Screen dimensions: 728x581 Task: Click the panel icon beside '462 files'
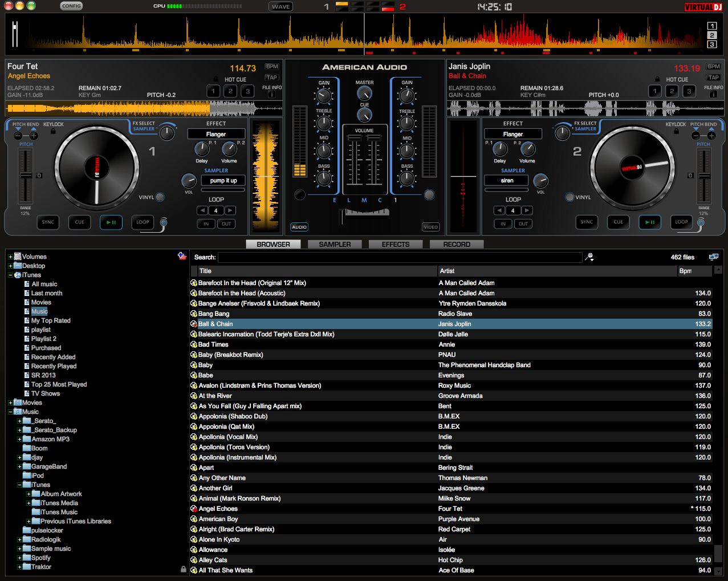click(x=713, y=257)
